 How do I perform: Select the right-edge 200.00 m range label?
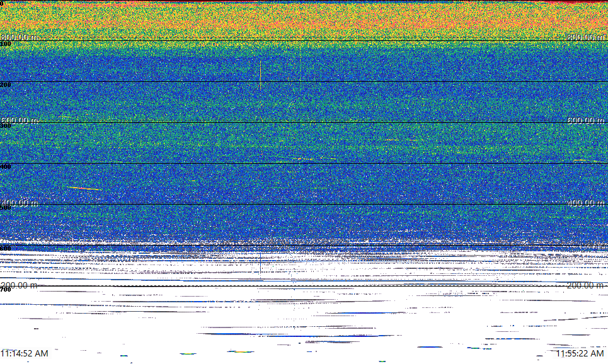(585, 286)
